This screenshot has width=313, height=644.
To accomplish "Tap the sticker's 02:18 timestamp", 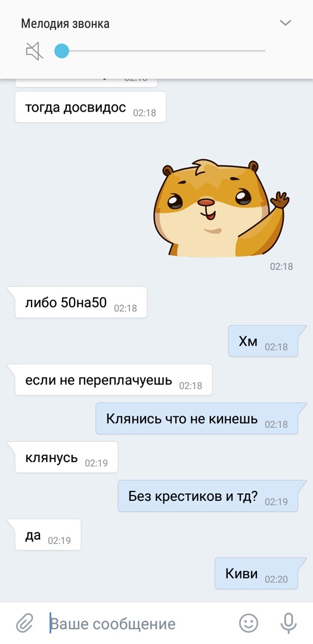I will (x=281, y=267).
